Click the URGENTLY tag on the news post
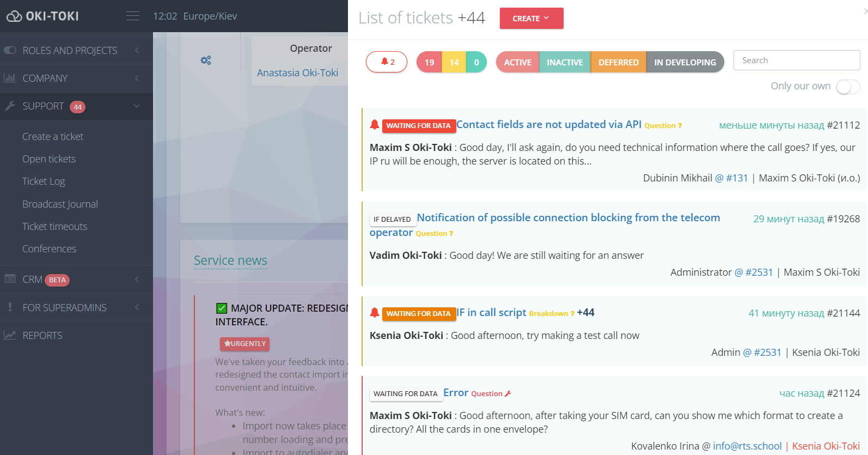The width and height of the screenshot is (868, 455). tap(244, 344)
